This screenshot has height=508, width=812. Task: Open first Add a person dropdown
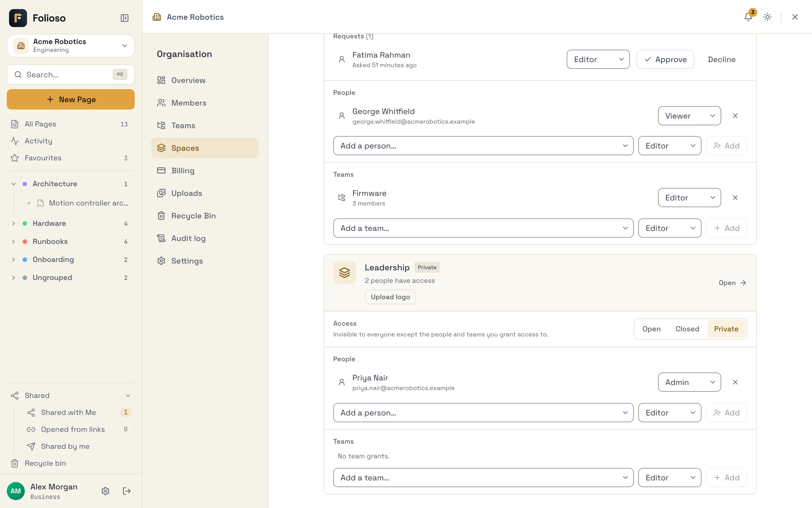click(483, 145)
